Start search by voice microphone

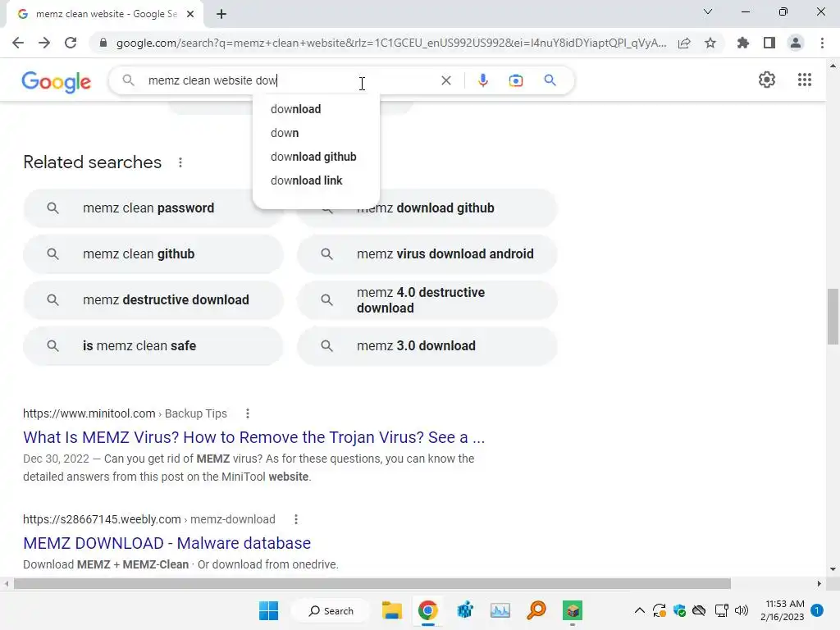click(x=482, y=80)
